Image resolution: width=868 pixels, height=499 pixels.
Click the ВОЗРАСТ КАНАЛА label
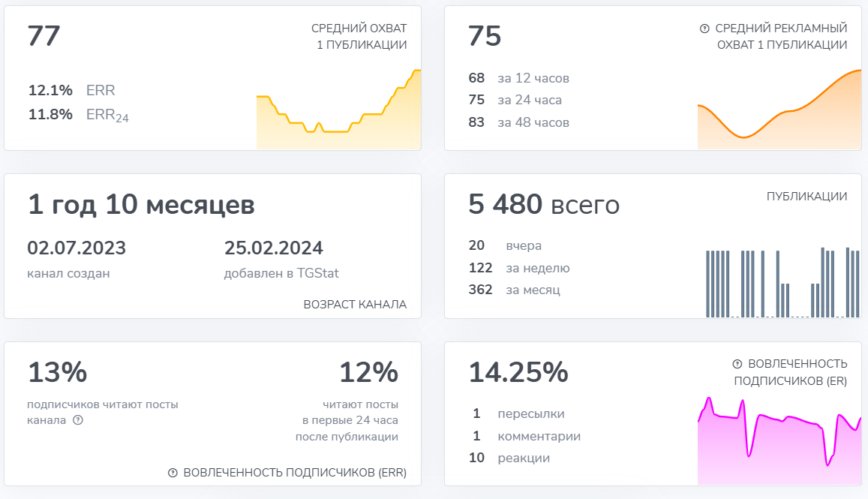355,304
